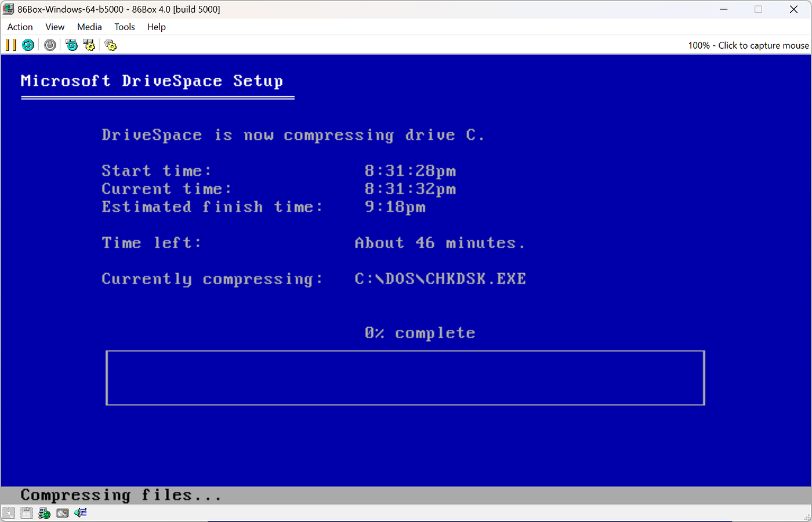Click the 'Start time:' label

[157, 171]
